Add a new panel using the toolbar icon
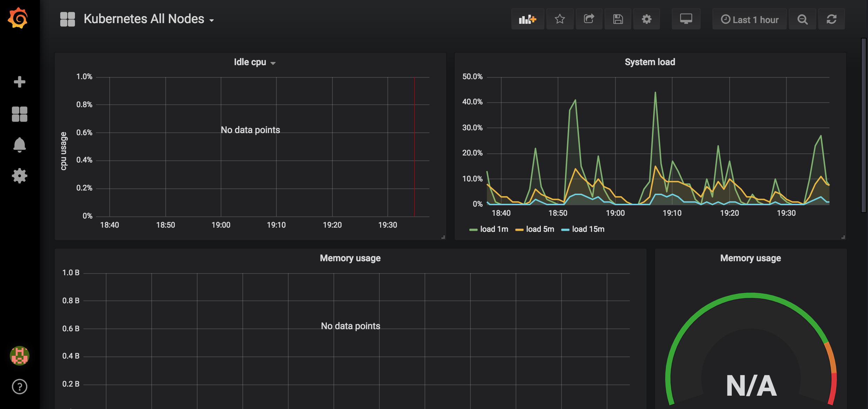 click(x=528, y=19)
